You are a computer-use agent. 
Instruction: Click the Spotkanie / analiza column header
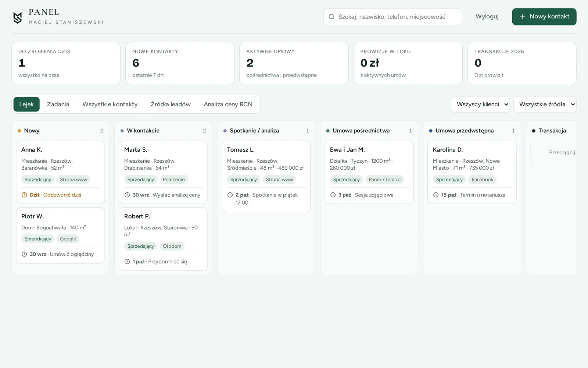tap(254, 131)
